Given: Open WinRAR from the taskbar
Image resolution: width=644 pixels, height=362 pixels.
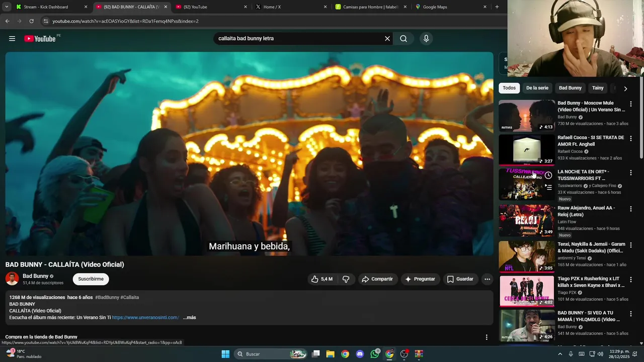Looking at the screenshot, I should click(x=419, y=354).
